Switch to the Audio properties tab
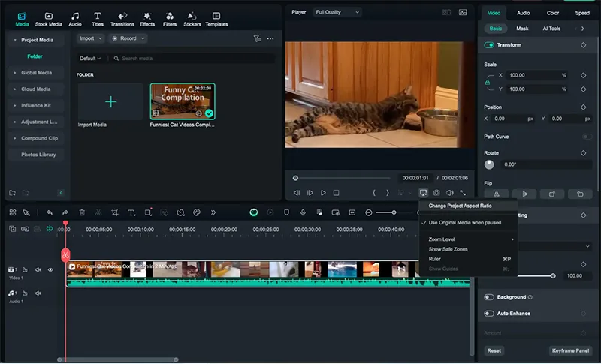 pyautogui.click(x=523, y=13)
